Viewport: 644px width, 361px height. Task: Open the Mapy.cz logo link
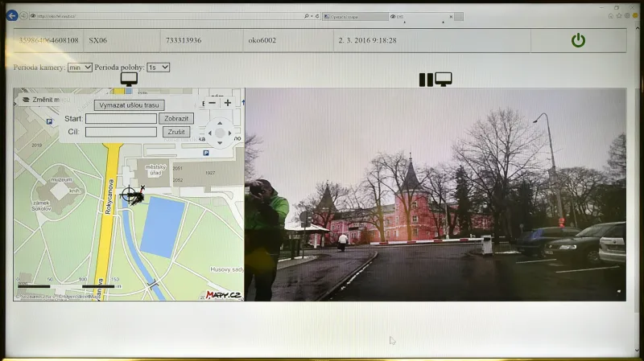223,294
